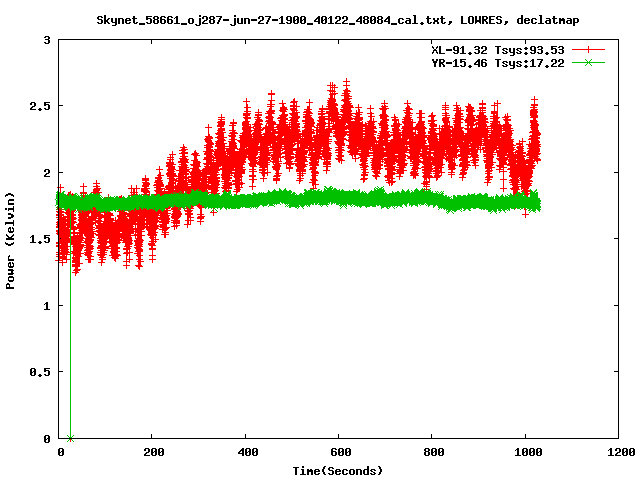Click y-axis tick label 1.5
Screen dimensions: 640x480
pos(40,239)
